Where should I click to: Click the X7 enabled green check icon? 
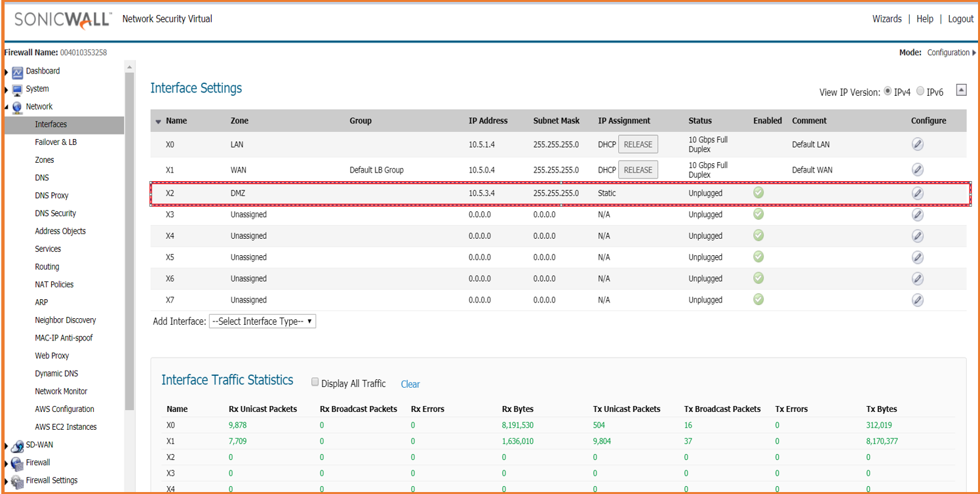[x=758, y=299]
